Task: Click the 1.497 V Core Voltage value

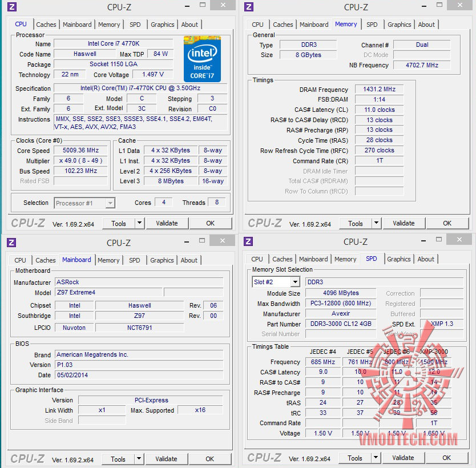Action: coord(153,74)
